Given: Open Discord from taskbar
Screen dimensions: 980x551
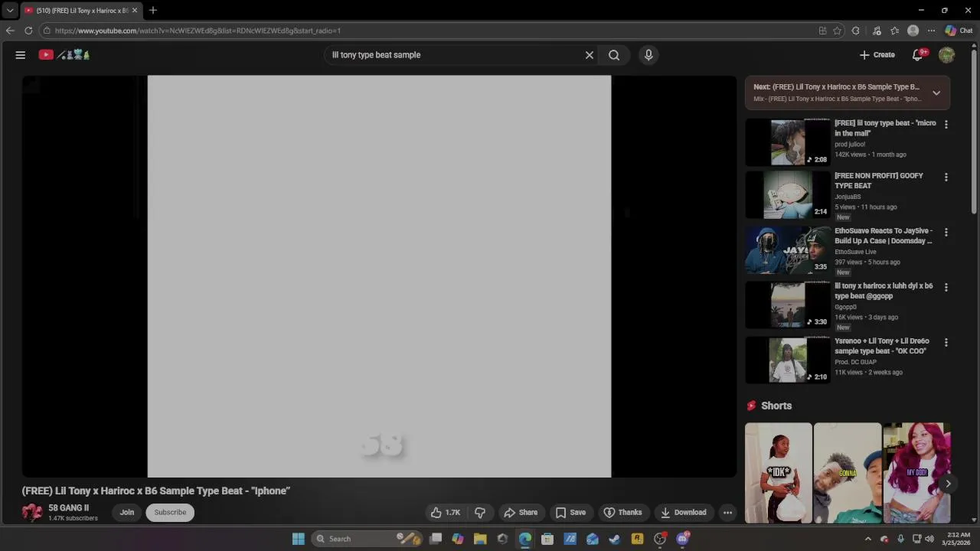Looking at the screenshot, I should (682, 539).
